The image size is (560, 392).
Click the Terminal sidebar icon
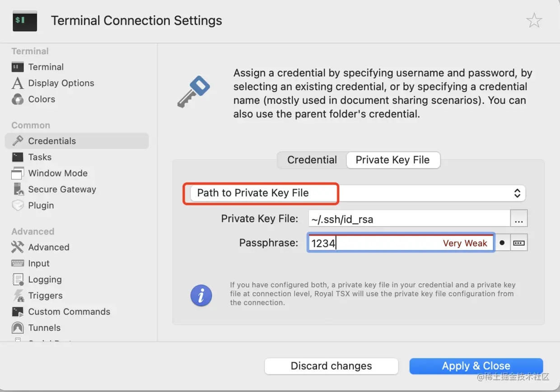pyautogui.click(x=18, y=67)
